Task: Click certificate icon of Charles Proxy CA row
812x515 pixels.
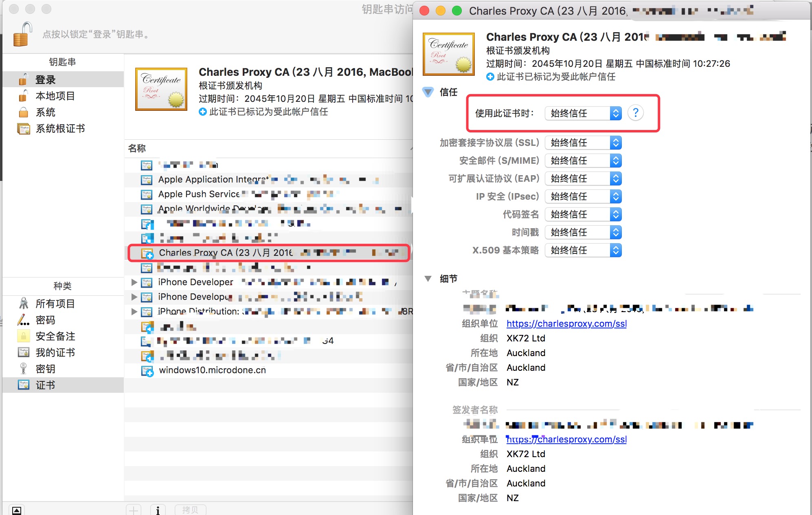Action: tap(147, 253)
